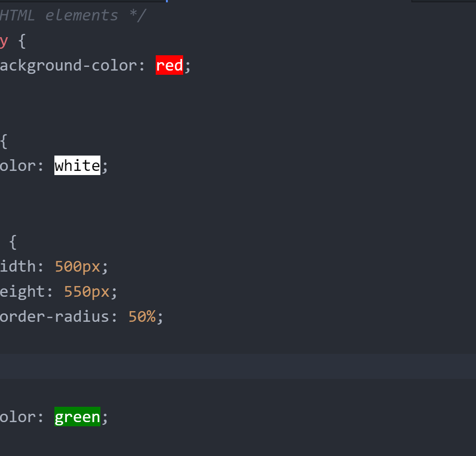Viewport: 476px width, 456px height.
Task: Click the HTML elements comment line
Action: click(72, 15)
